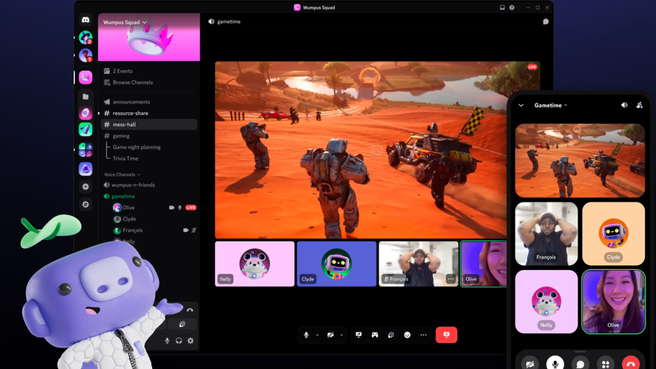
Task: Open Browse Channels
Action: tap(128, 82)
